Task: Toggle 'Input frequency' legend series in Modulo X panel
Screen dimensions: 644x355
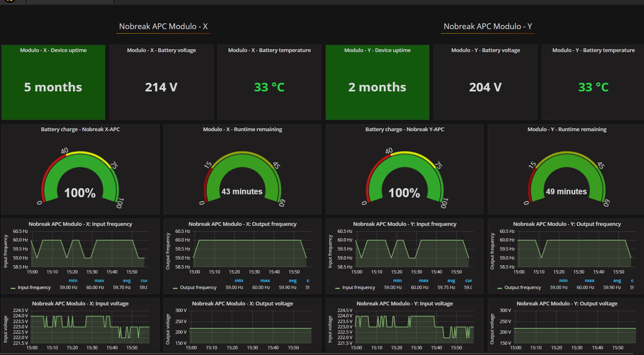Action: [x=34, y=287]
